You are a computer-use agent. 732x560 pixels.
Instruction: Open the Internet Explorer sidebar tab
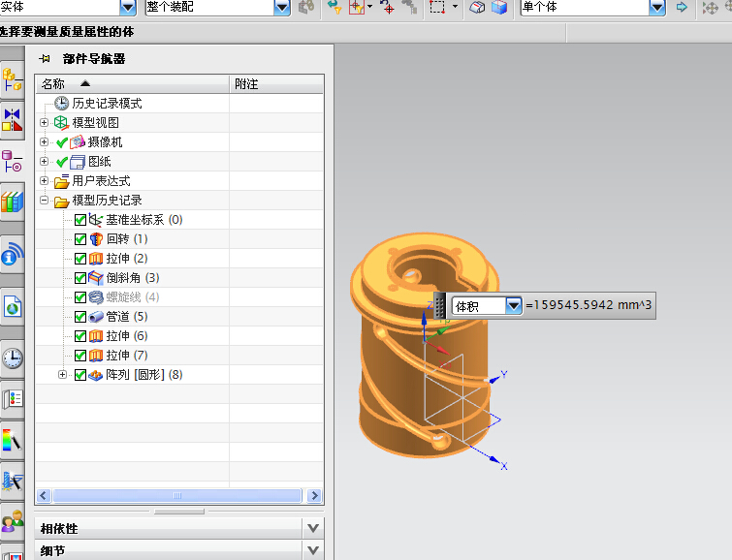tap(12, 308)
